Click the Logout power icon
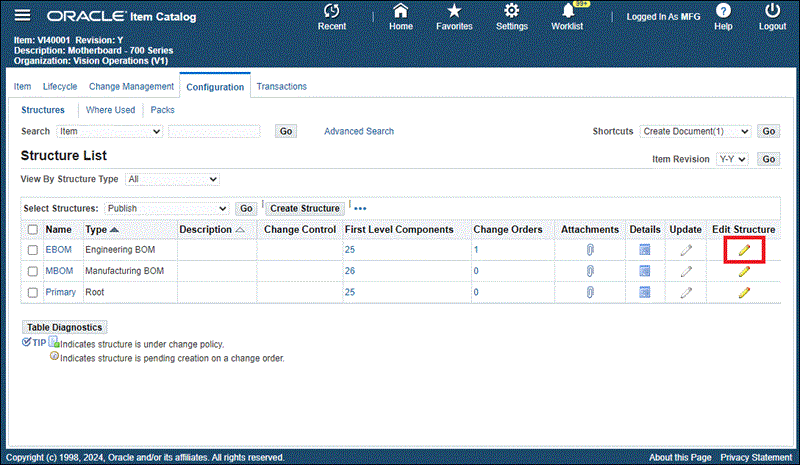The height and width of the screenshot is (465, 800). coord(772,11)
